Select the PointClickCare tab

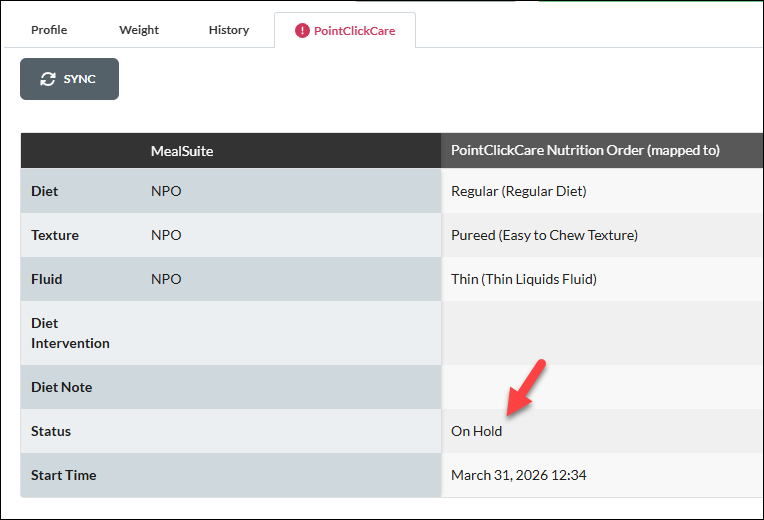coord(345,31)
